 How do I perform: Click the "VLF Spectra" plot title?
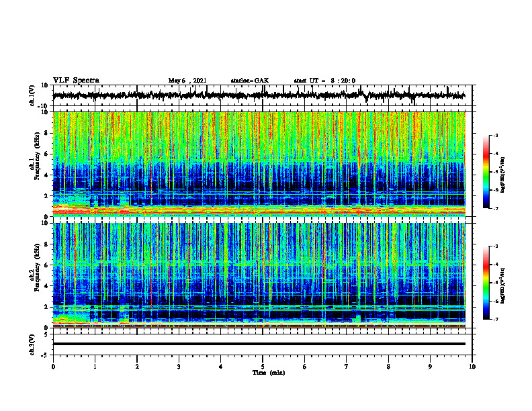point(76,81)
